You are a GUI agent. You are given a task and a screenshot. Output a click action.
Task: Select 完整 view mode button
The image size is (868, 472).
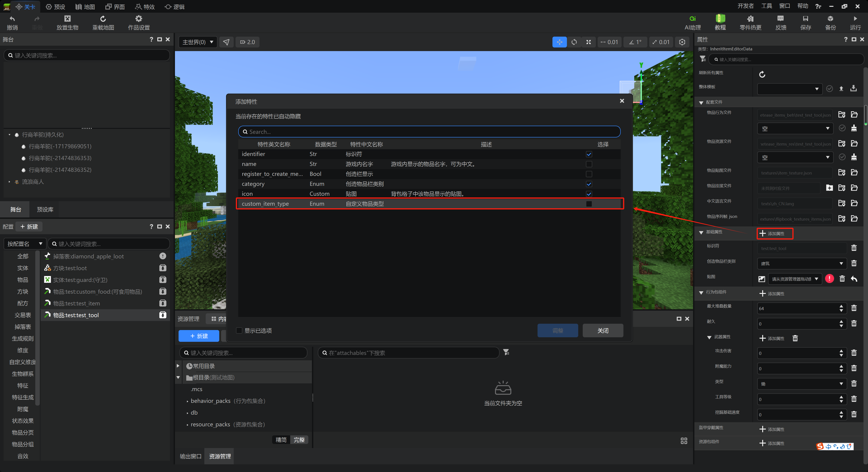pos(299,440)
